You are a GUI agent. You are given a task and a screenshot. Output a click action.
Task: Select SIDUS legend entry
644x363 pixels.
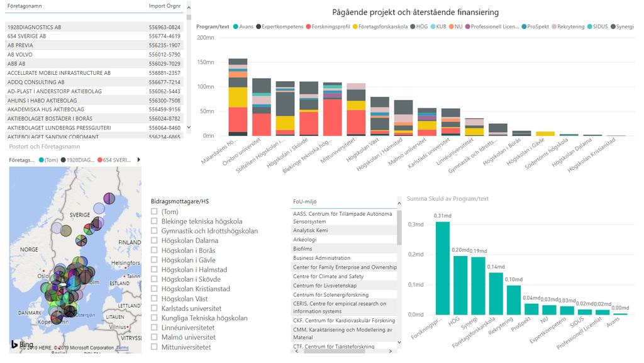(597, 26)
